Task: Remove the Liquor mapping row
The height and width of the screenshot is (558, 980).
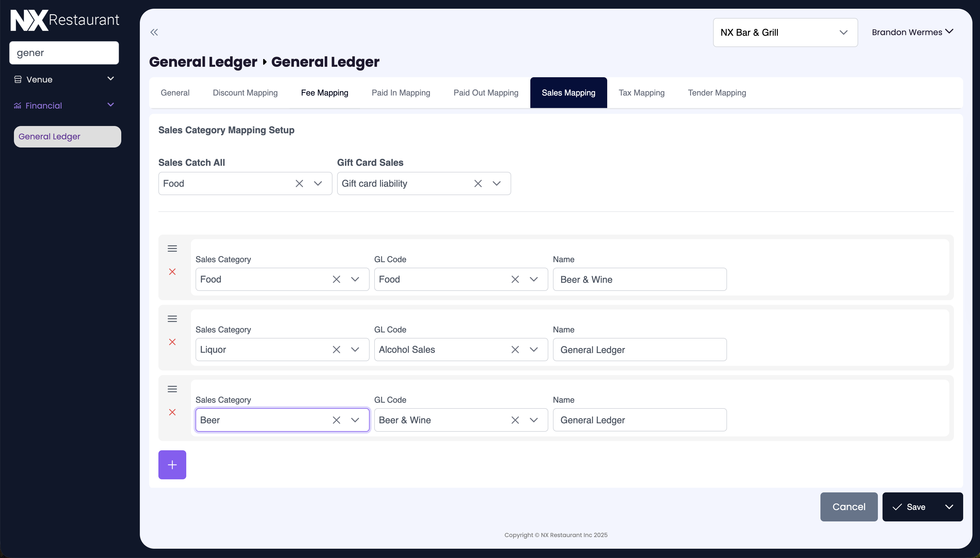Action: [x=172, y=342]
